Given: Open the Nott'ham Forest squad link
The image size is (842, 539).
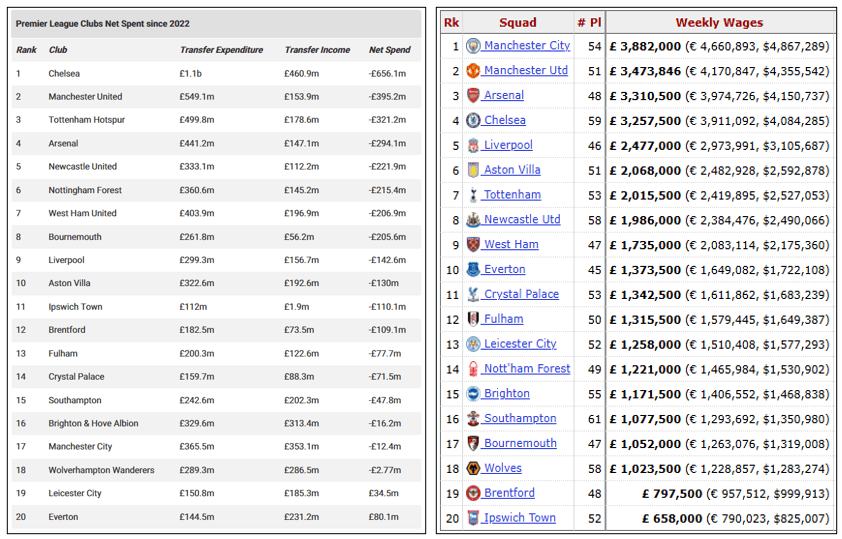Looking at the screenshot, I should point(526,369).
